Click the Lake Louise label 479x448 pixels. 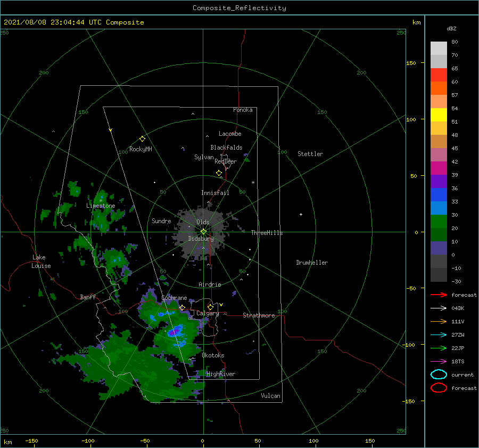[x=41, y=262]
